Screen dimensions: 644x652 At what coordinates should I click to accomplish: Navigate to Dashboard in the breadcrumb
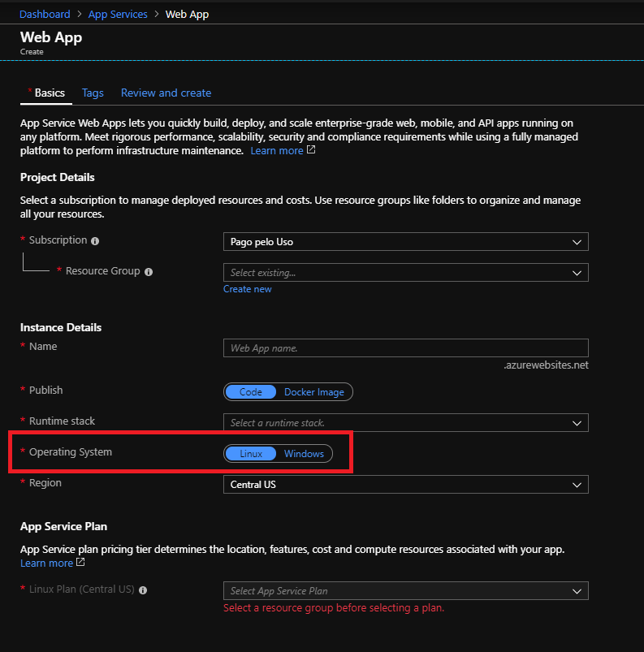tap(45, 14)
